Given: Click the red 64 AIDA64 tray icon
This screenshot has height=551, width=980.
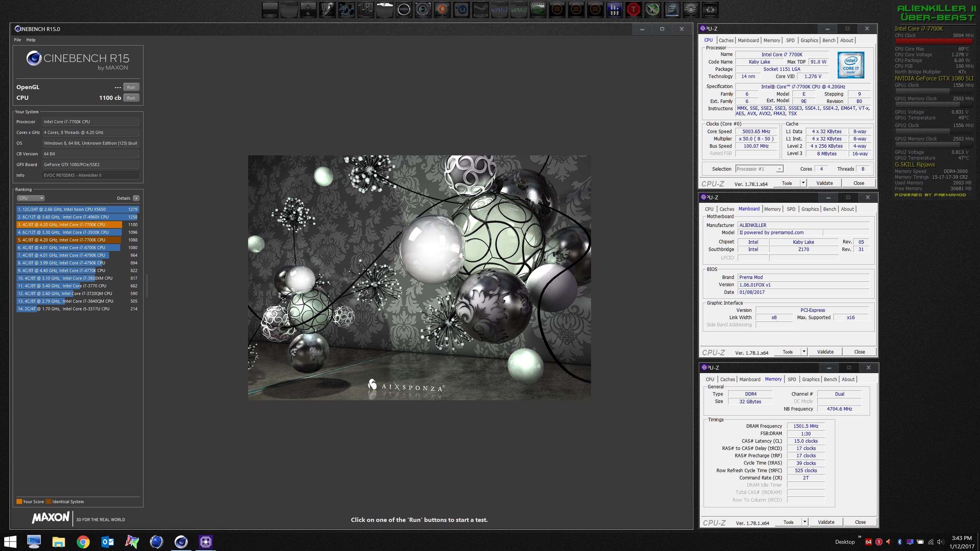Looking at the screenshot, I should point(868,542).
